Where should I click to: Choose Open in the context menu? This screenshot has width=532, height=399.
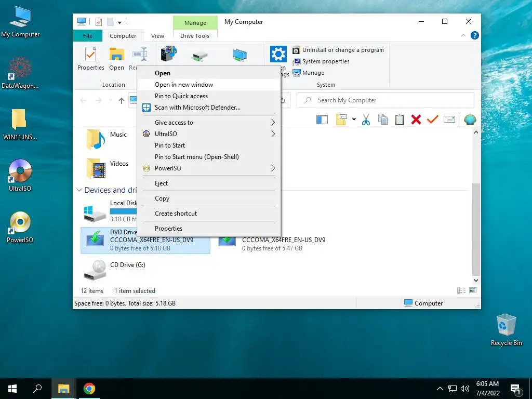point(209,73)
